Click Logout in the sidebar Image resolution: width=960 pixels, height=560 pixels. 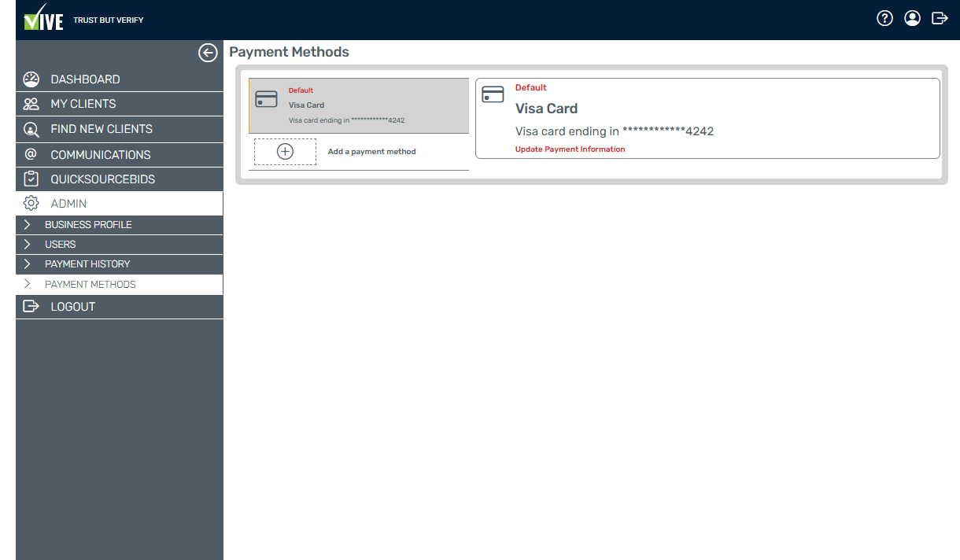coord(120,307)
